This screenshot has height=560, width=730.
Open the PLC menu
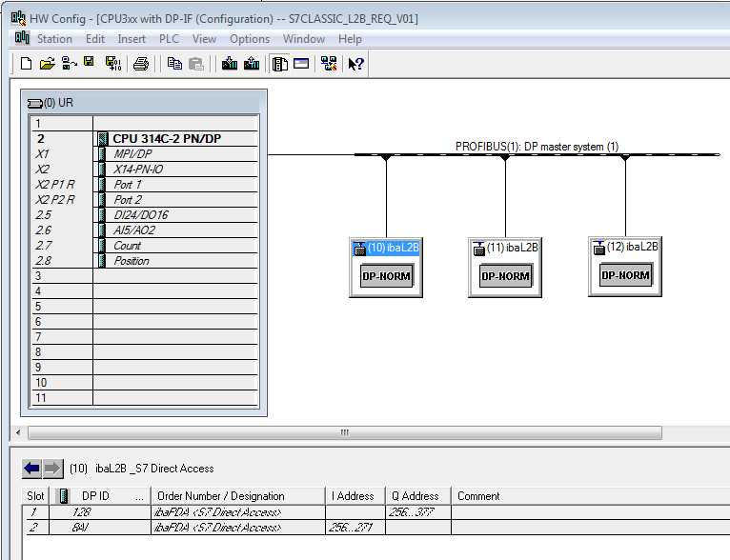[x=169, y=39]
